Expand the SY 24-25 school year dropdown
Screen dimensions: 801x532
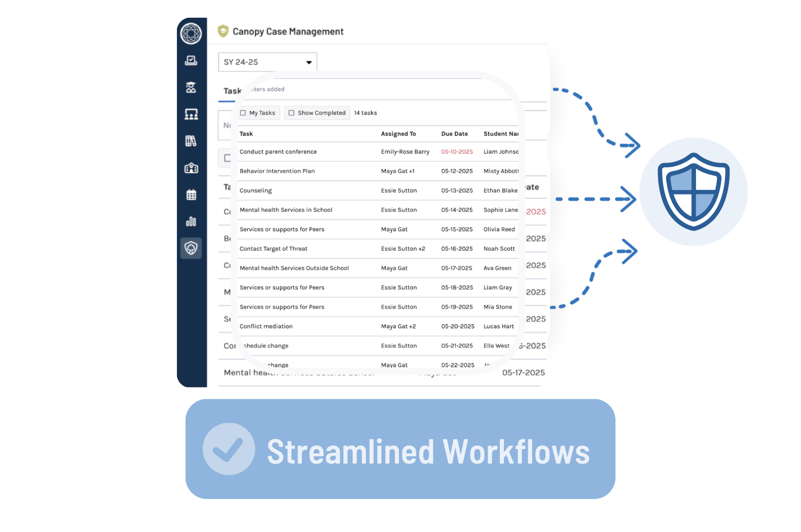click(x=267, y=62)
